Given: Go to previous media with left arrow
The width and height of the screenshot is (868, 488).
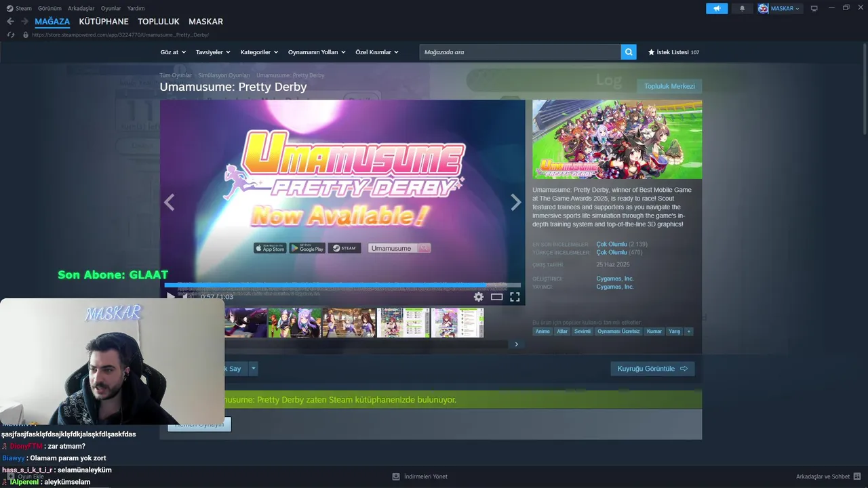Looking at the screenshot, I should click(x=169, y=202).
